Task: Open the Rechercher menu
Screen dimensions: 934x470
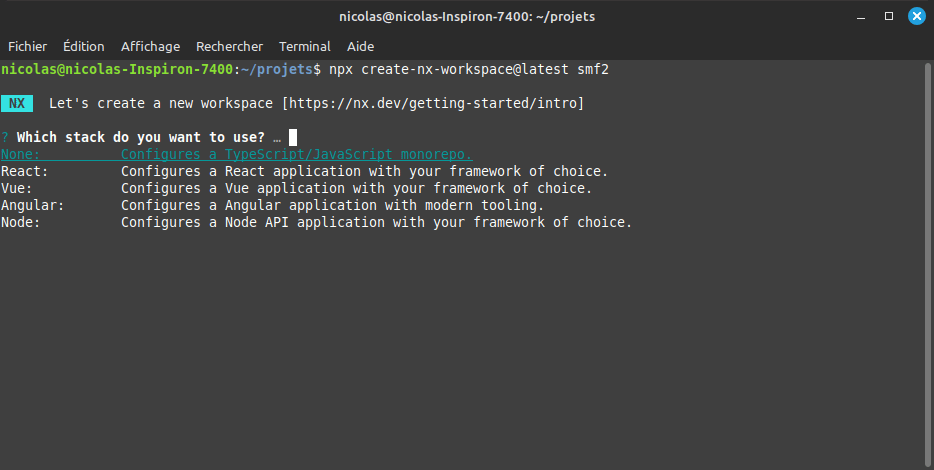Action: pyautogui.click(x=229, y=46)
